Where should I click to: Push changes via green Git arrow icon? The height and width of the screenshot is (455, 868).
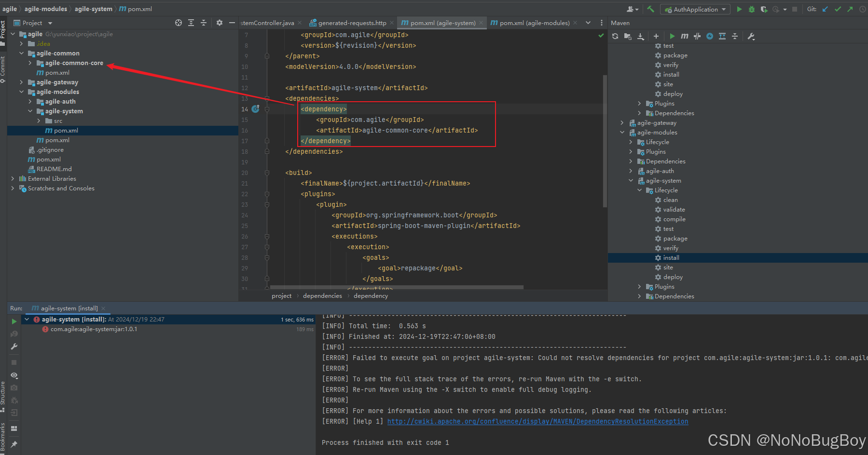tap(850, 9)
